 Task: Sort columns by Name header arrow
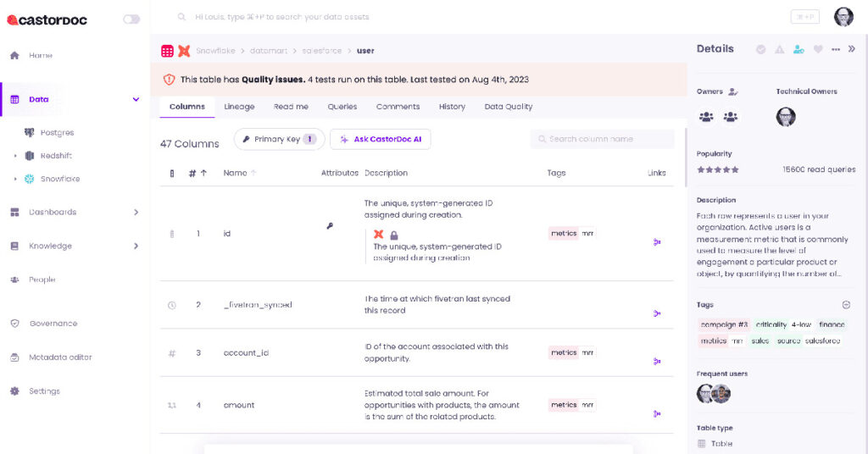[x=254, y=173]
